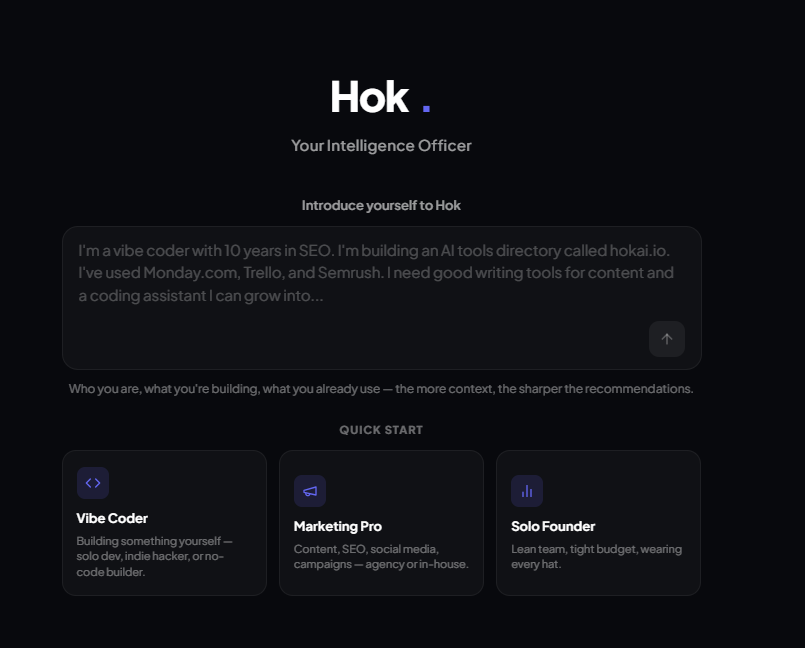Viewport: 805px width, 648px height.
Task: Click the Marketing Pro card title text
Action: pyautogui.click(x=337, y=526)
